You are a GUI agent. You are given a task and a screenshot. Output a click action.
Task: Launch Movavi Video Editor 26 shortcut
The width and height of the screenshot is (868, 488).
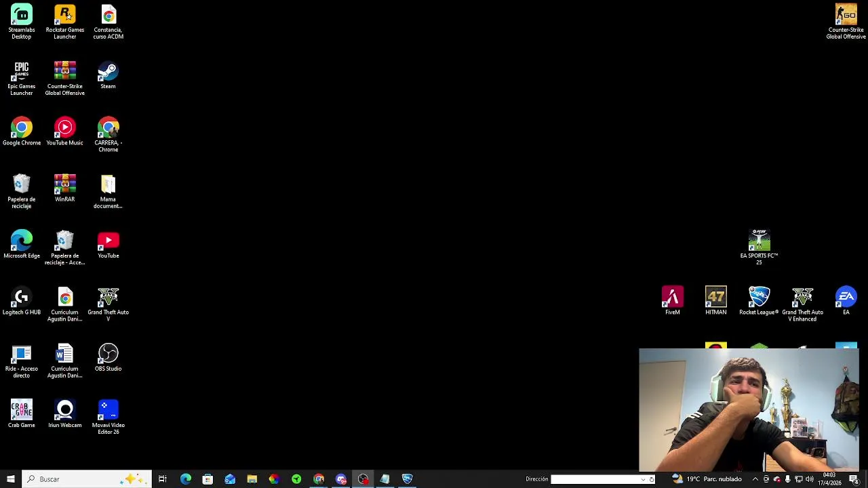(108, 417)
